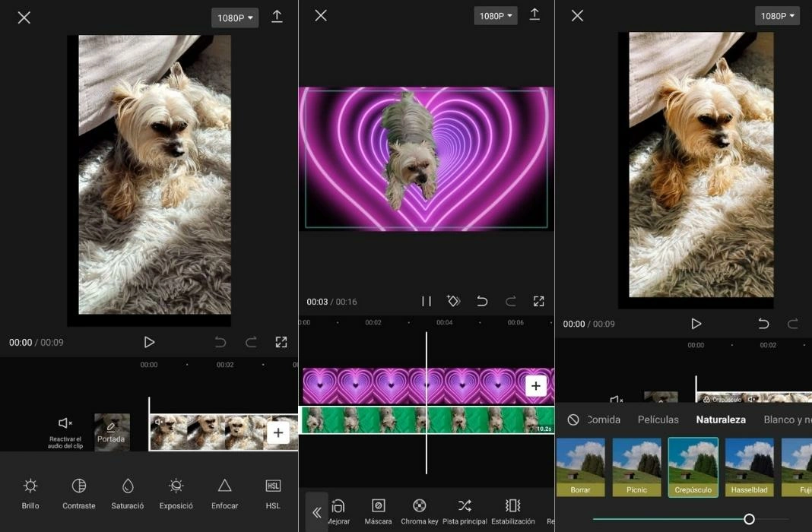Select the Contraste adjustment tool
812x532 pixels.
[79, 493]
